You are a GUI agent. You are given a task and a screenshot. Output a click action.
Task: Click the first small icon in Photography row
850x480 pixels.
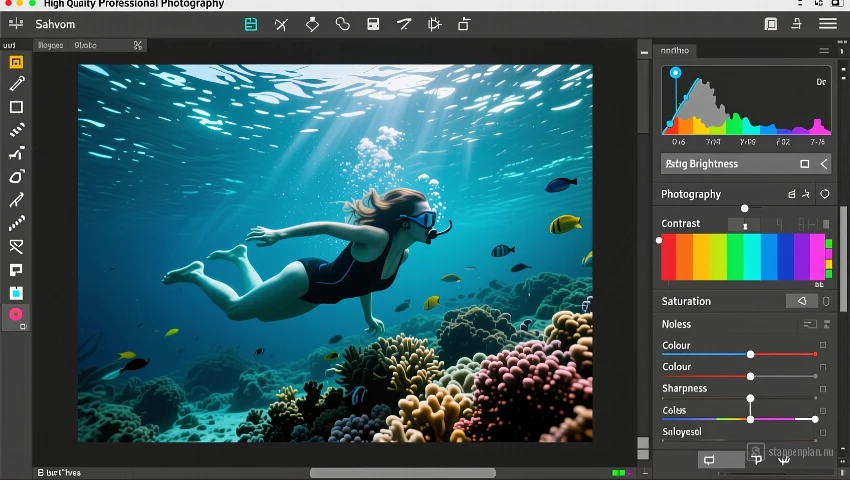coord(791,194)
